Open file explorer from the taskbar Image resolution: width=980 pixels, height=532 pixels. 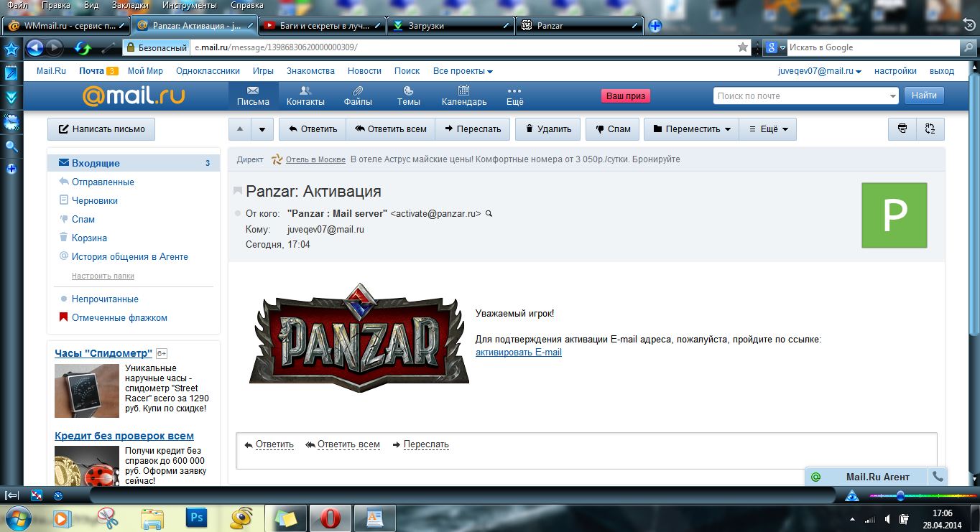(152, 518)
